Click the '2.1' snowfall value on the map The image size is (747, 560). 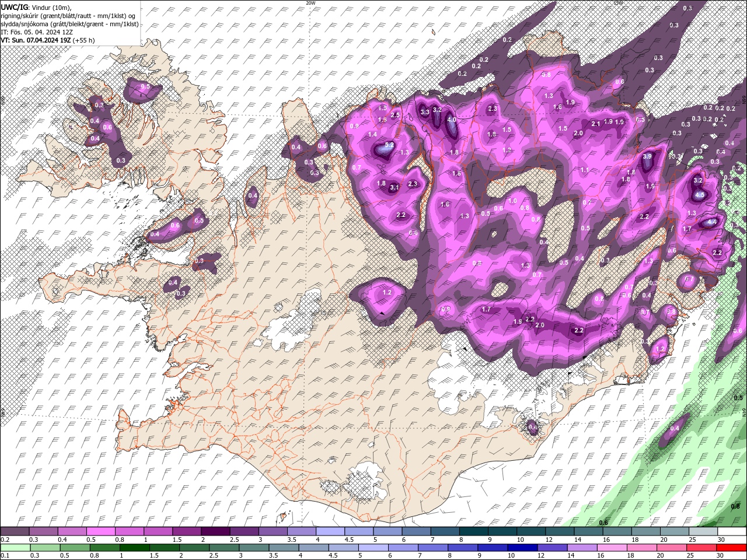(x=596, y=124)
